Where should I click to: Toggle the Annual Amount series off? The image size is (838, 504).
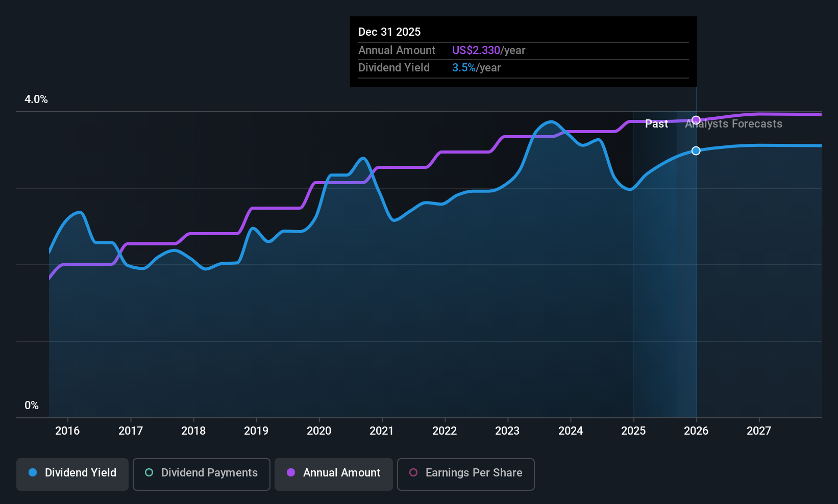[x=333, y=473]
